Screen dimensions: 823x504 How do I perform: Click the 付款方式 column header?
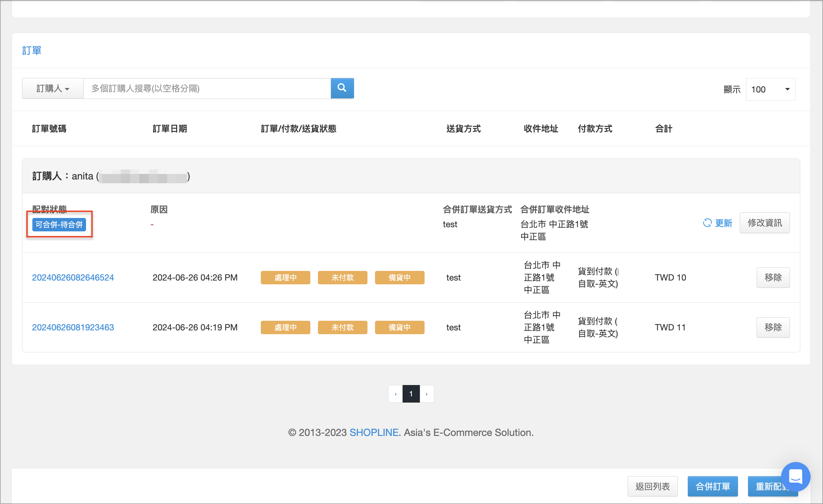point(595,129)
